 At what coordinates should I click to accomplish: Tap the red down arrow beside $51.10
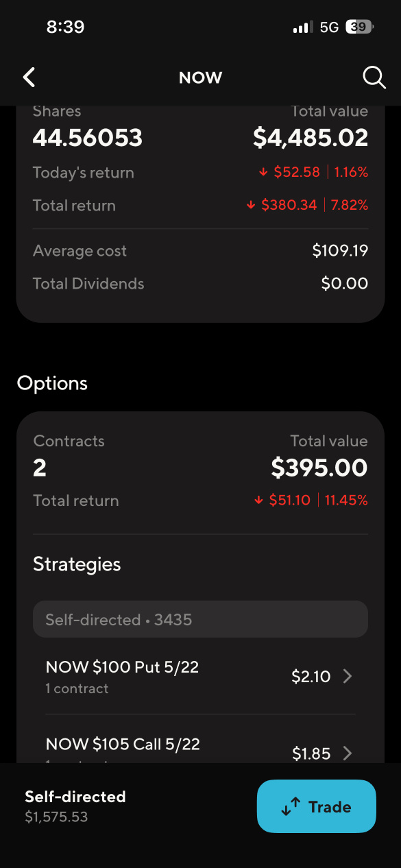click(258, 501)
